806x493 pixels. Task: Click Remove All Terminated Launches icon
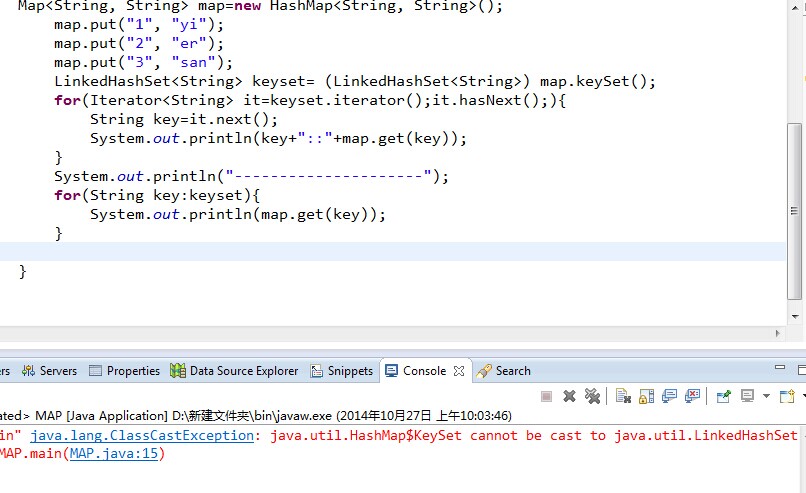click(592, 396)
